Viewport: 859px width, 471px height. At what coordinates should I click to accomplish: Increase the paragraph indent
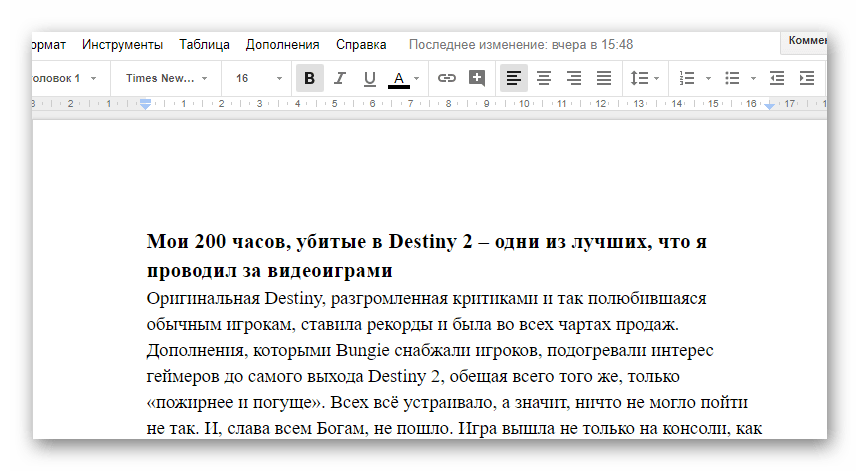(807, 78)
